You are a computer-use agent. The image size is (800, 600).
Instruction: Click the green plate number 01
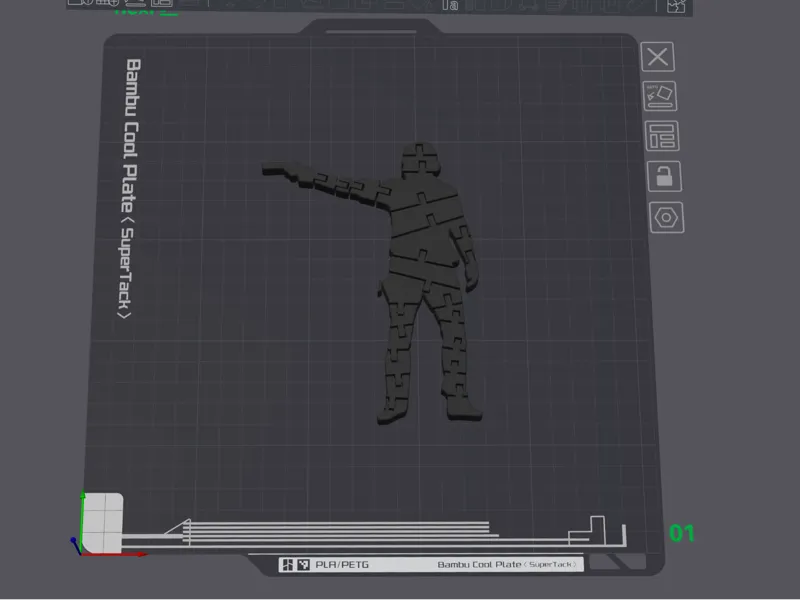682,534
